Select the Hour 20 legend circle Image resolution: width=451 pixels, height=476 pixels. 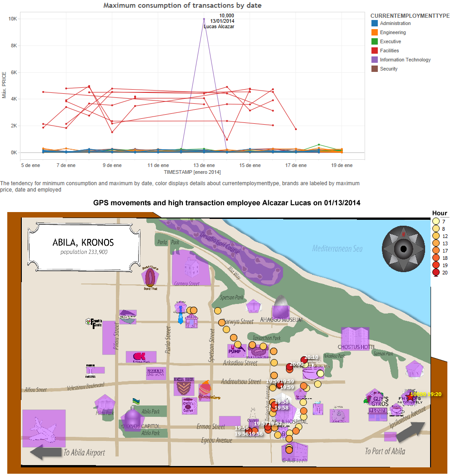click(x=436, y=272)
